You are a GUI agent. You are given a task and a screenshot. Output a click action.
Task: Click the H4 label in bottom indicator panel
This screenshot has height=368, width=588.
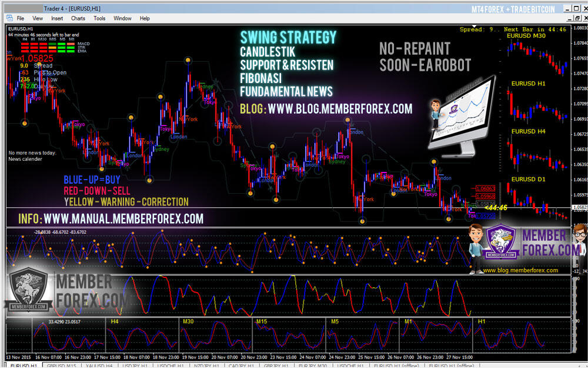(115, 322)
